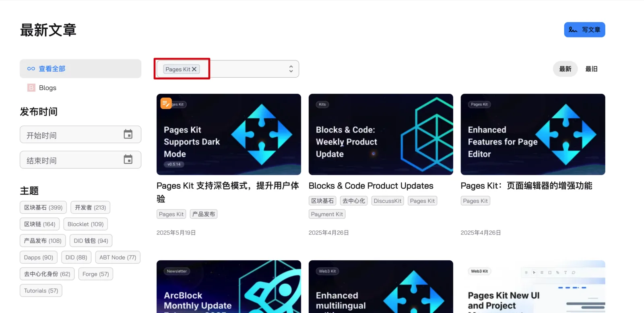Click Pages Kit tag under 页面编辑器 article
This screenshot has width=644, height=313.
[475, 201]
